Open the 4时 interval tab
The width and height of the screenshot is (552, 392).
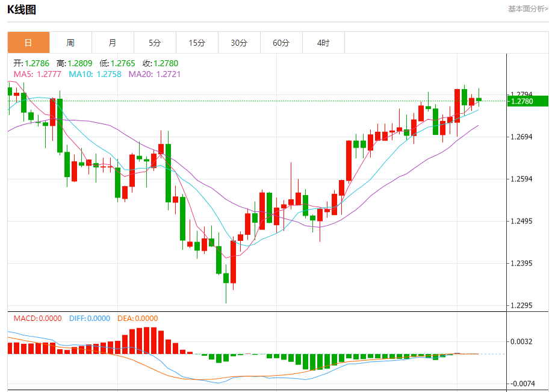(x=323, y=43)
